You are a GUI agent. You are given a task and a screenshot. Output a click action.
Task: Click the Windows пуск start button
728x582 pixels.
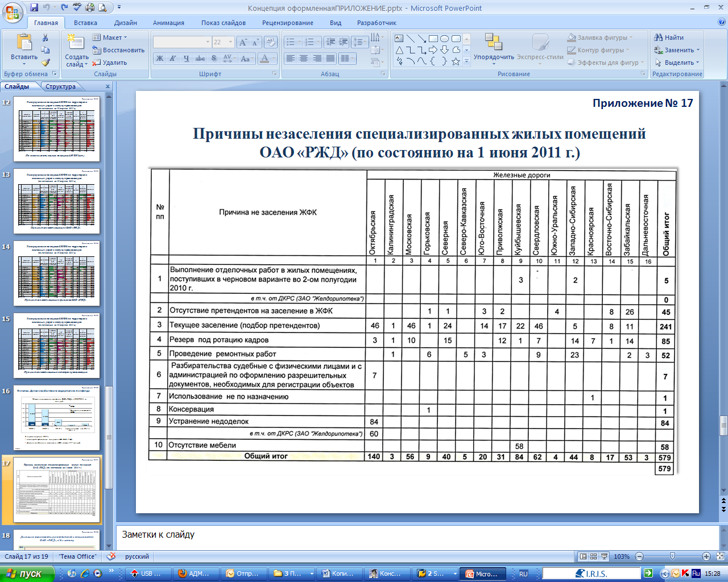27,573
